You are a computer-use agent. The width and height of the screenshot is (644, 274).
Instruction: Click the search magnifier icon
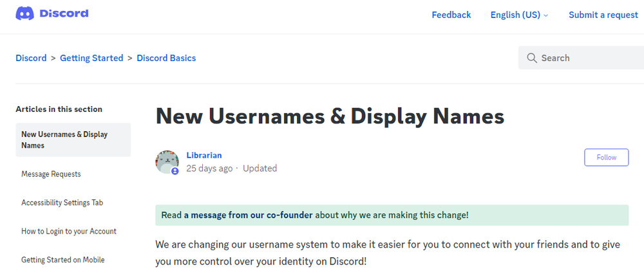click(x=532, y=58)
